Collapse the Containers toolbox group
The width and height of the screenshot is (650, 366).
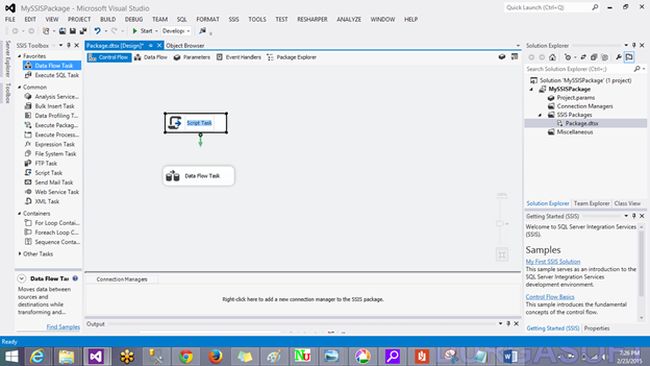19,213
